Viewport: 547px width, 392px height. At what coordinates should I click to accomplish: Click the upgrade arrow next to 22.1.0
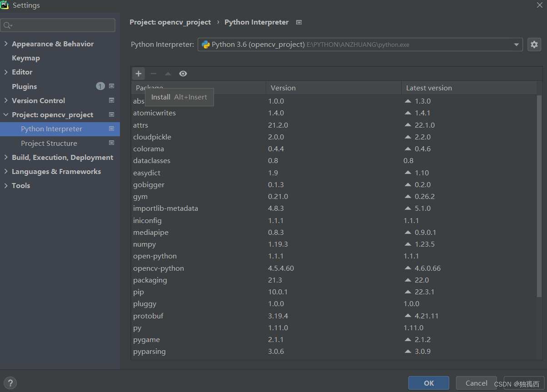click(408, 125)
